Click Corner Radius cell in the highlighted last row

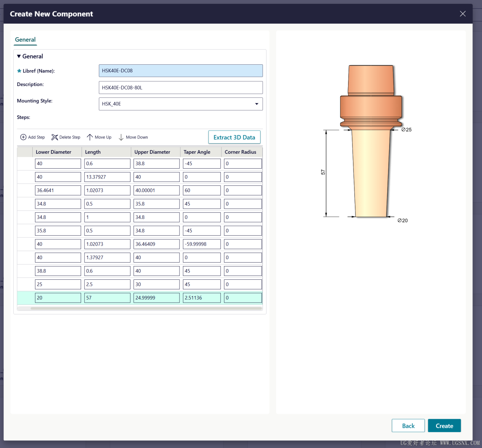[x=243, y=298]
